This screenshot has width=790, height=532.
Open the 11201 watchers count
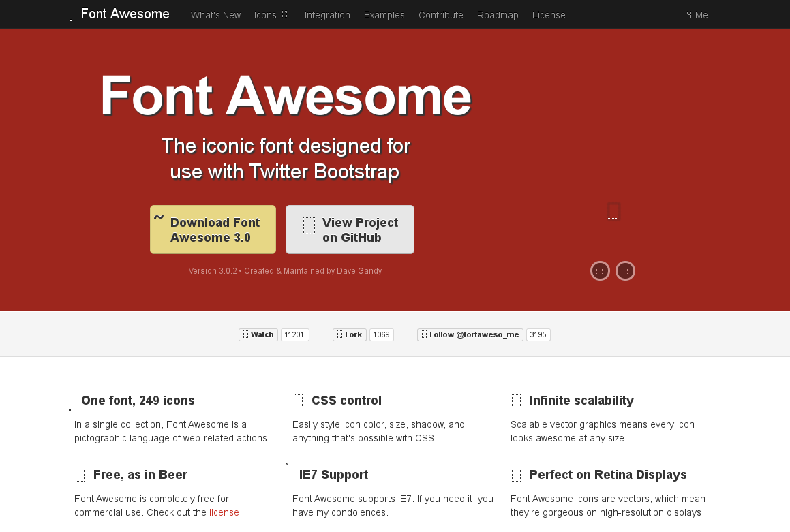(294, 334)
